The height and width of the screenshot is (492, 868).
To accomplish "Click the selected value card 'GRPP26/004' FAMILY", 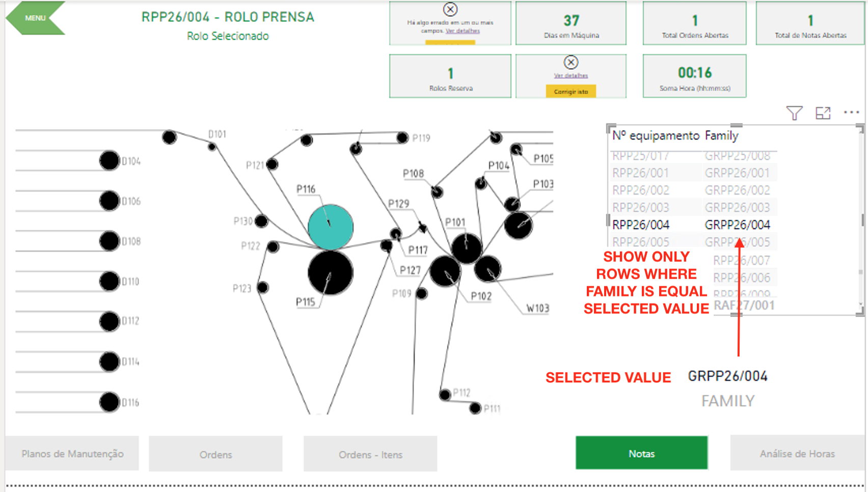I will (x=728, y=388).
